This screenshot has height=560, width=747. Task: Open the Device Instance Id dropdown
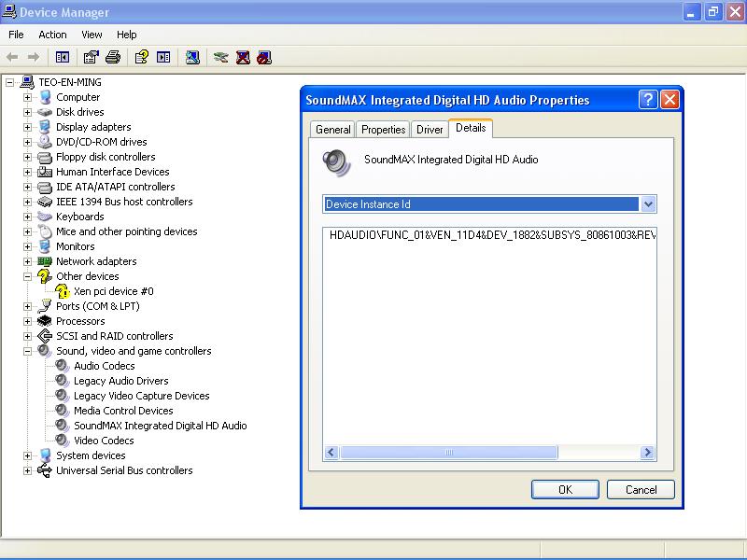pyautogui.click(x=648, y=204)
